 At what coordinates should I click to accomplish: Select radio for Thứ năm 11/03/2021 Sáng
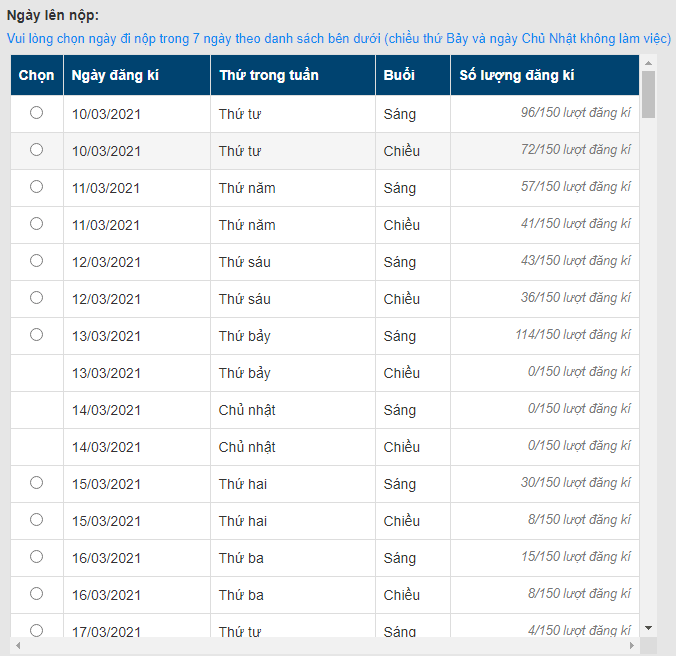click(x=37, y=187)
